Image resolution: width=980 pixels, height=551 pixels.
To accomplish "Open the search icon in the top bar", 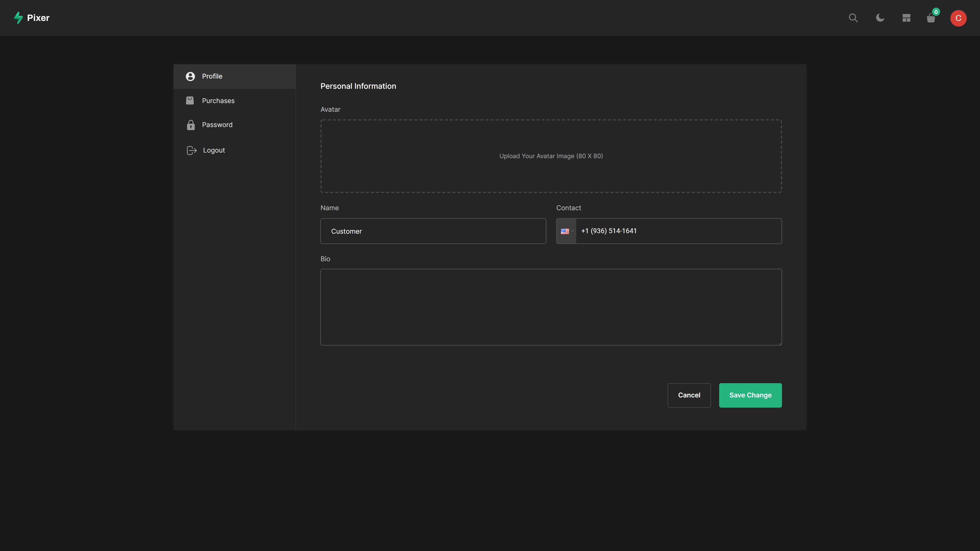I will coord(853,18).
